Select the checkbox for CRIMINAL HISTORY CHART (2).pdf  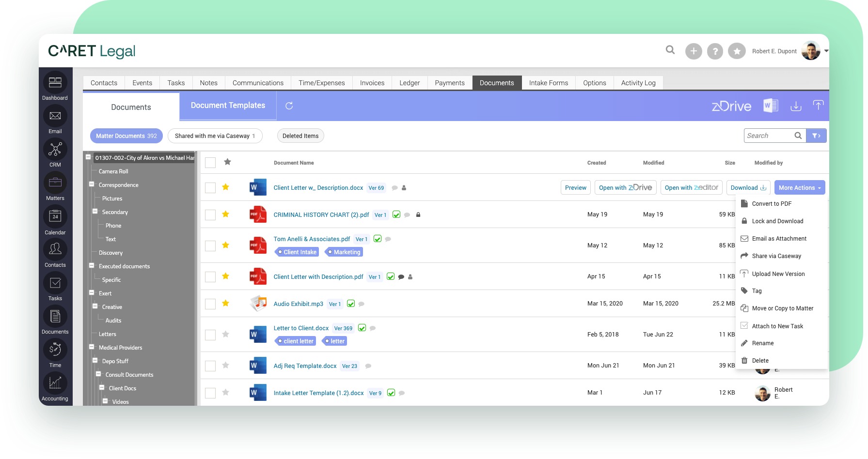point(210,214)
